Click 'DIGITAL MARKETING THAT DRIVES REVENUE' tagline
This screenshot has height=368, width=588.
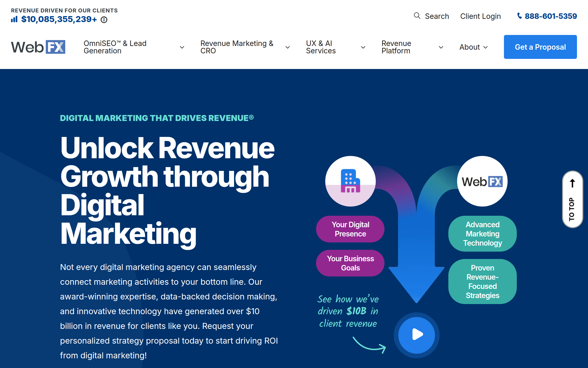click(157, 118)
